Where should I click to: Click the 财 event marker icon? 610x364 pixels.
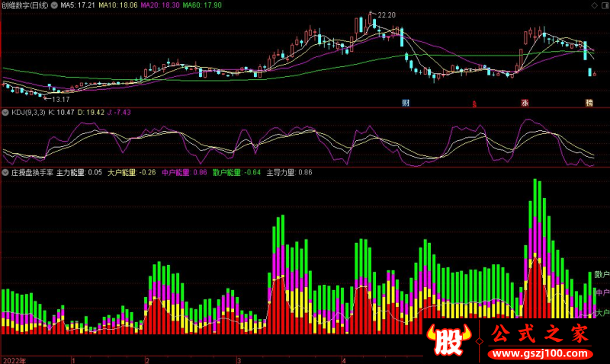click(406, 102)
